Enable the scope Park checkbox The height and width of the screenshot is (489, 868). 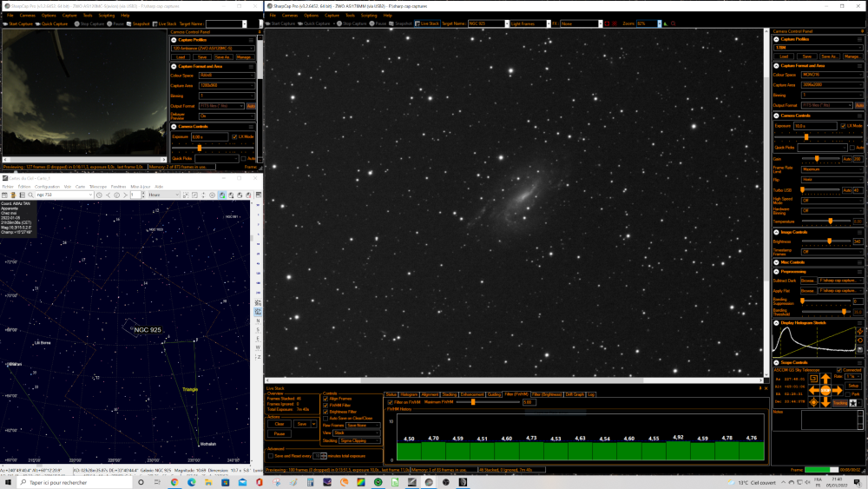pyautogui.click(x=847, y=393)
